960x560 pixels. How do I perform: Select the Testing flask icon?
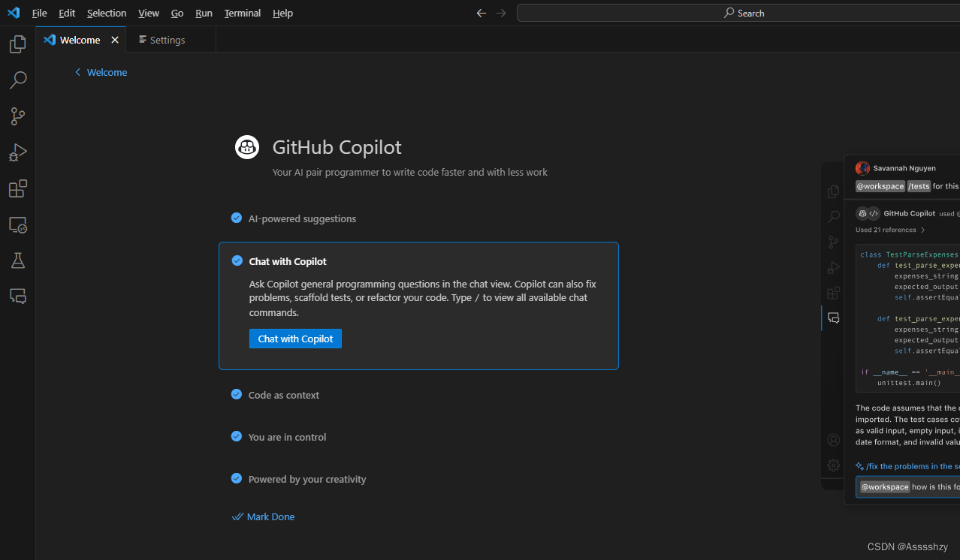tap(17, 260)
